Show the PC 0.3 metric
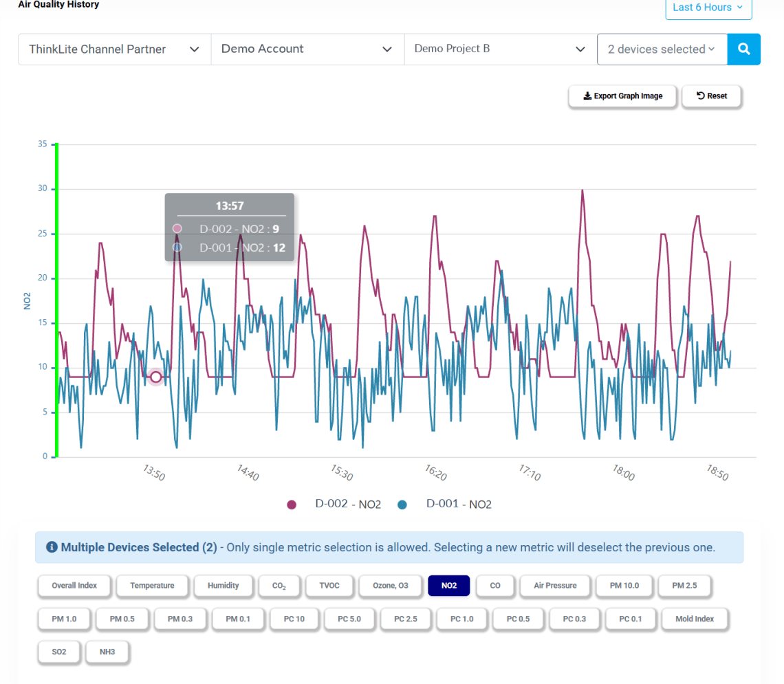Screen dimensions: 784x684 tap(574, 619)
